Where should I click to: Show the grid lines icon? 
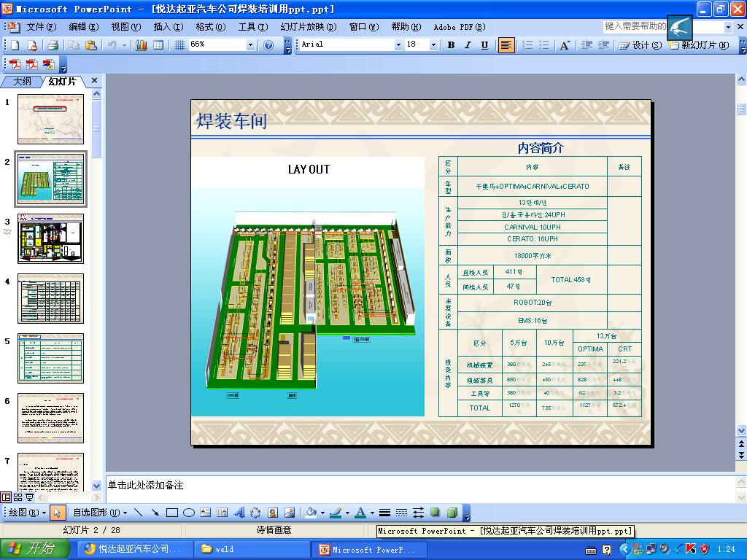(x=179, y=44)
